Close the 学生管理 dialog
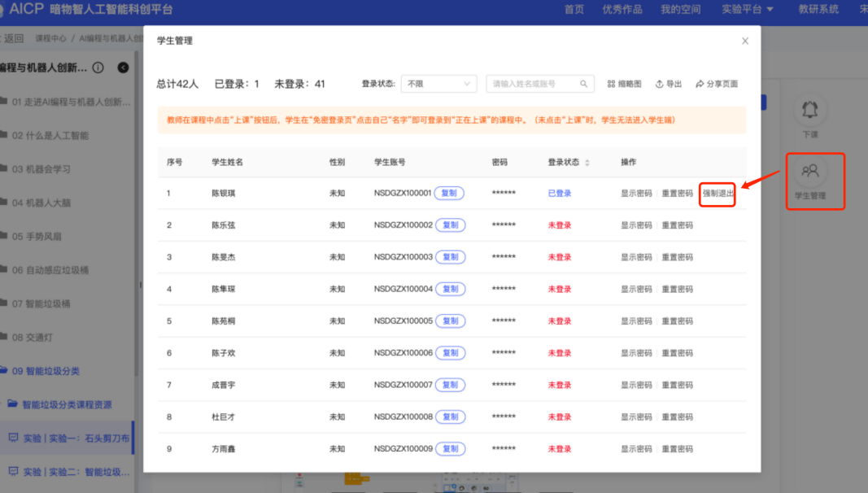 click(x=745, y=41)
